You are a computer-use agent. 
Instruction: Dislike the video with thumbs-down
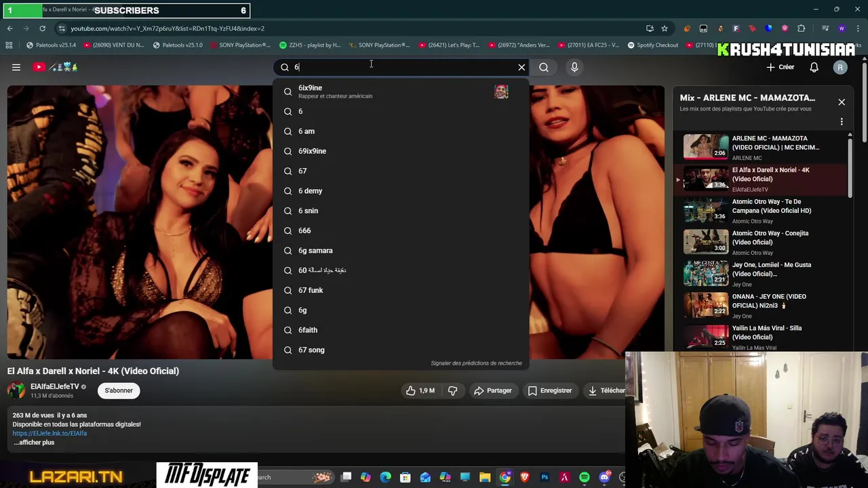(x=452, y=390)
